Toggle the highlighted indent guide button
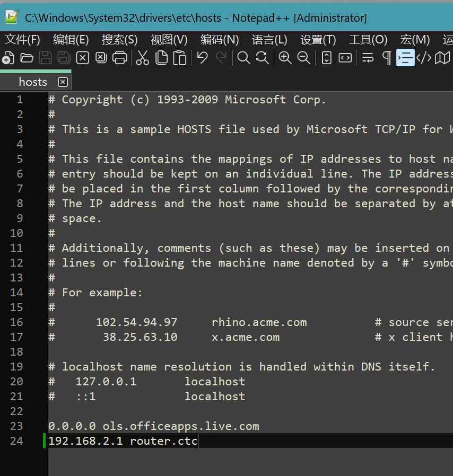The height and width of the screenshot is (476, 453). (x=405, y=58)
